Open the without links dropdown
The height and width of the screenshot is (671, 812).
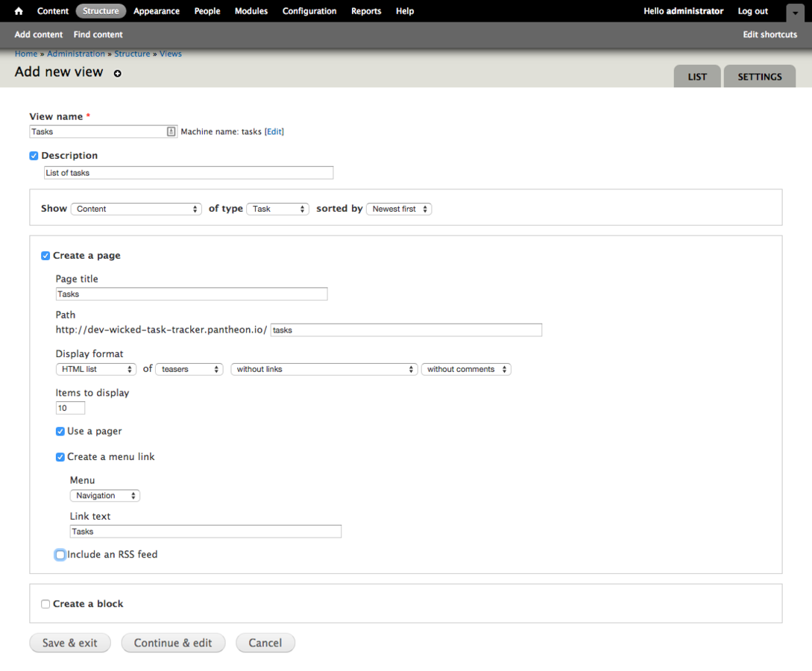pos(324,369)
